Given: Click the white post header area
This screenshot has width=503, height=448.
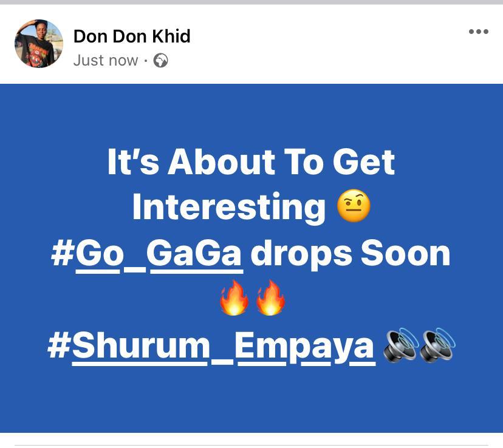Looking at the screenshot, I should point(251,44).
